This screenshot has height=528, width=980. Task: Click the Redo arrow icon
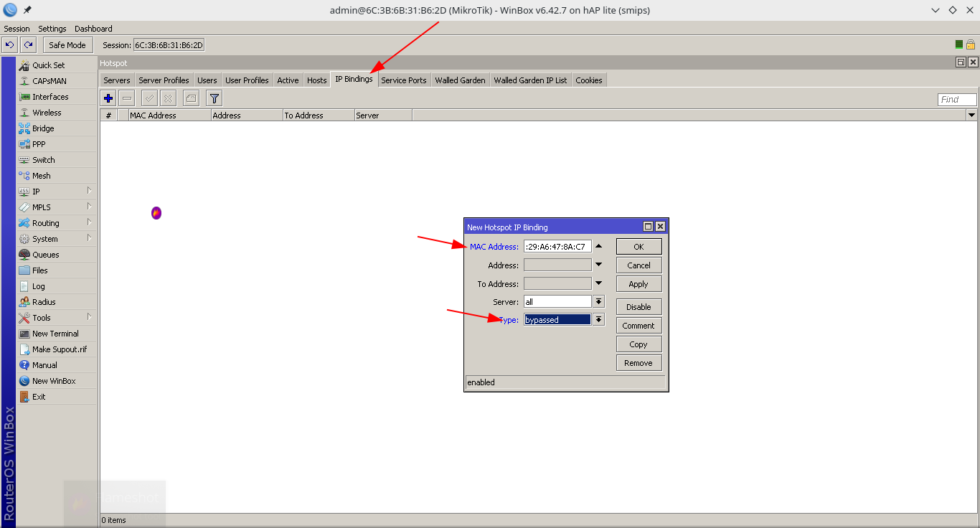tap(28, 45)
